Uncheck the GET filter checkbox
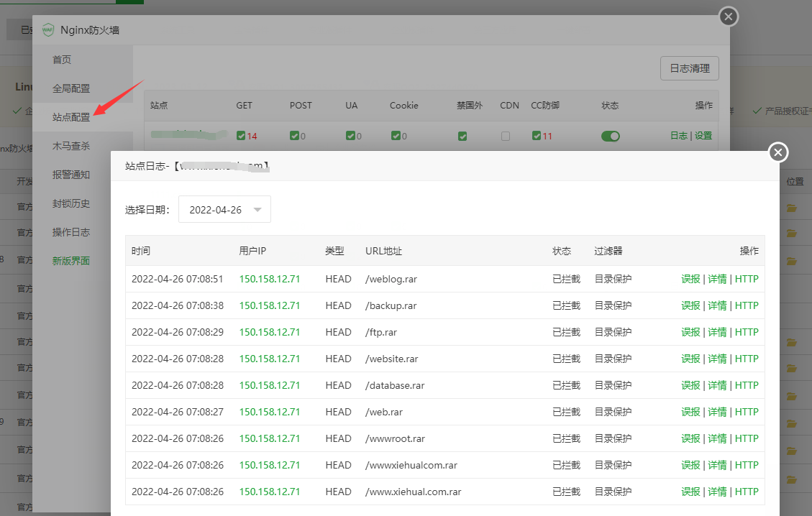 241,136
